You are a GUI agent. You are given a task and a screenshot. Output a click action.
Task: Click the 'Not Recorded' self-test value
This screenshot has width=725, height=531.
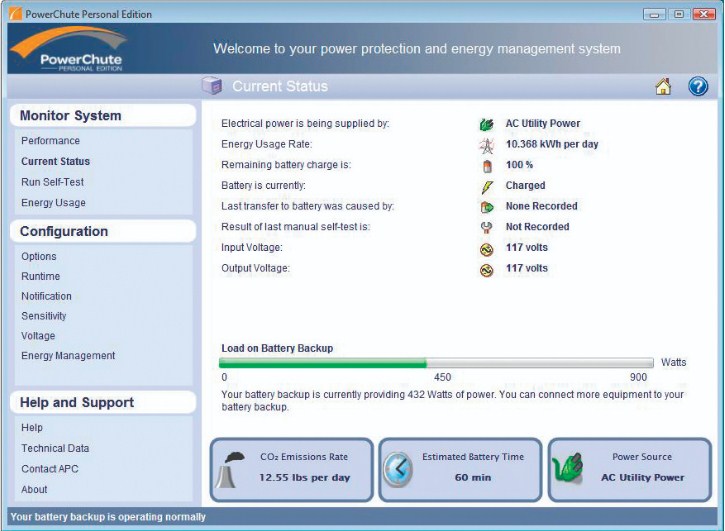(537, 227)
